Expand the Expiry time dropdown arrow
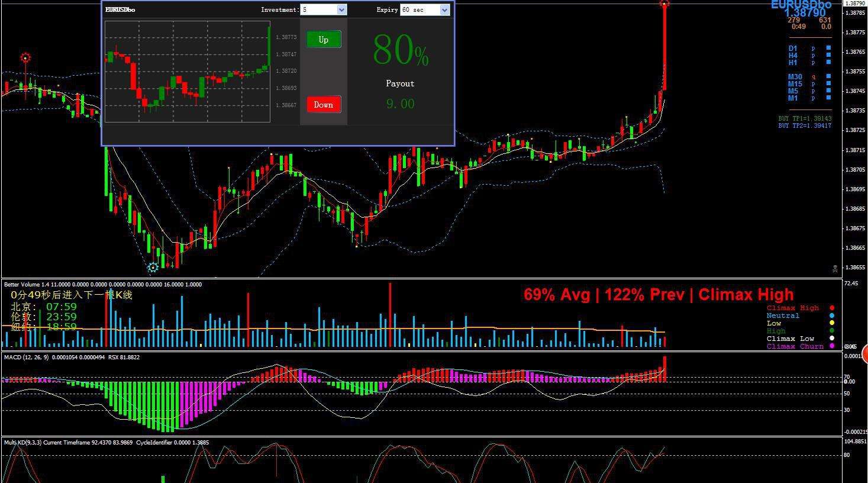Viewport: 868px width, 483px height. coord(444,9)
